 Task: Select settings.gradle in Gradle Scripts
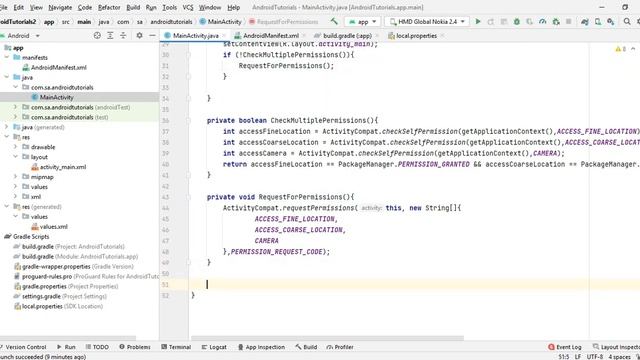pyautogui.click(x=41, y=296)
